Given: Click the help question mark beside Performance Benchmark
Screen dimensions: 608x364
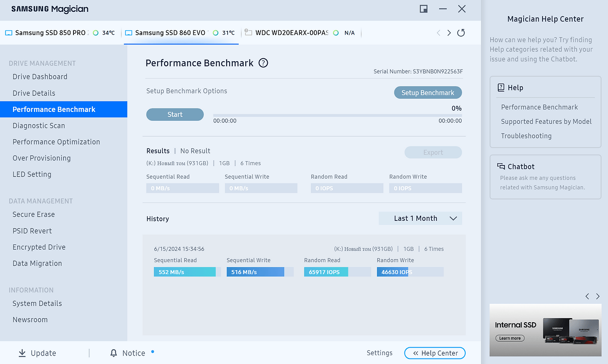Looking at the screenshot, I should click(263, 63).
